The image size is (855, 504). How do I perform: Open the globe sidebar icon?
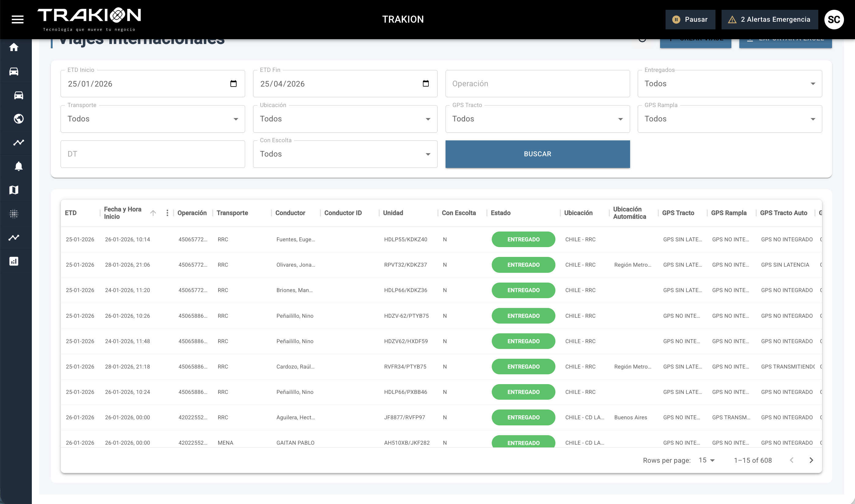tap(18, 119)
